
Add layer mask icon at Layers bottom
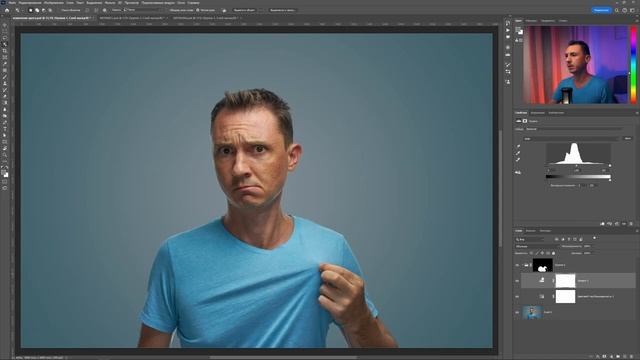(x=604, y=357)
